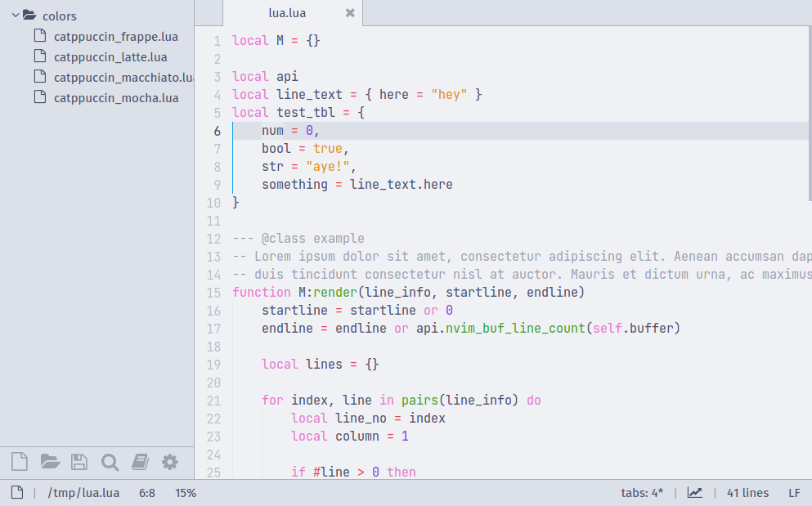Click the pairs call on line 21
Image resolution: width=812 pixels, height=506 pixels.
point(419,401)
